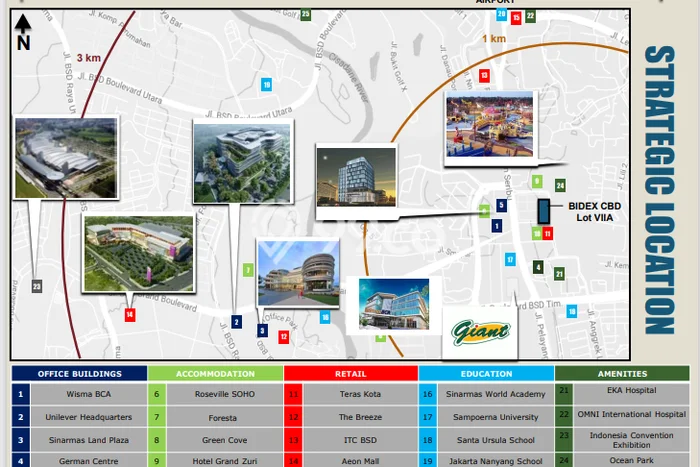This screenshot has height=467, width=700.
Task: Click dark map marker 4
Action: (x=538, y=267)
